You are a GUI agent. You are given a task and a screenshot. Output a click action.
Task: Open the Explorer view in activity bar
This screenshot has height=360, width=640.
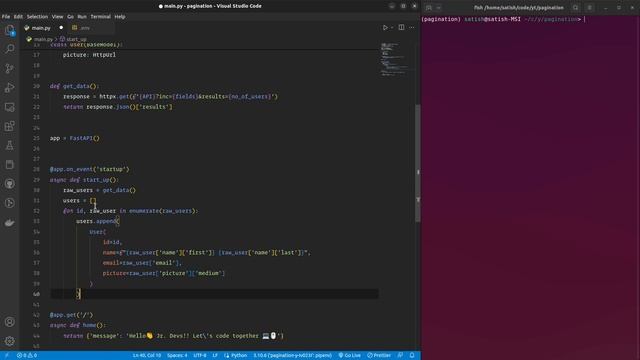click(x=9, y=30)
